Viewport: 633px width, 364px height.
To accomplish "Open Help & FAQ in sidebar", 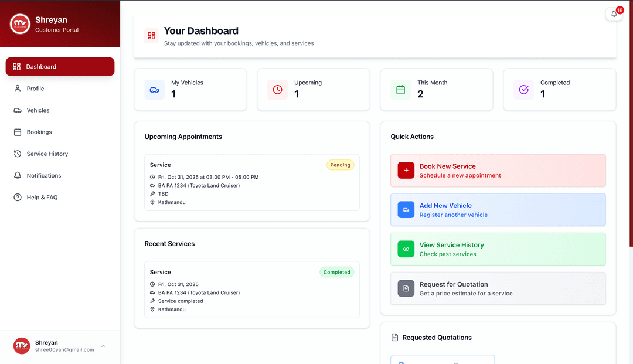I will (x=42, y=198).
